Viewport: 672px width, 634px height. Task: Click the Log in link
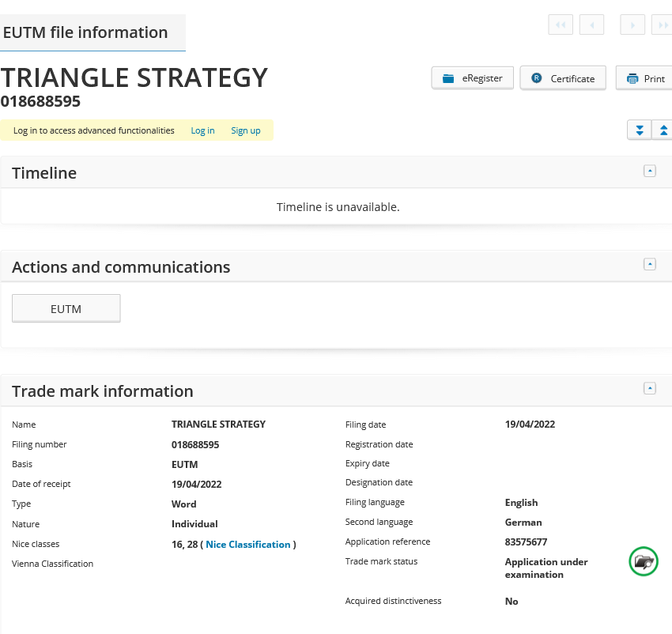click(x=202, y=130)
